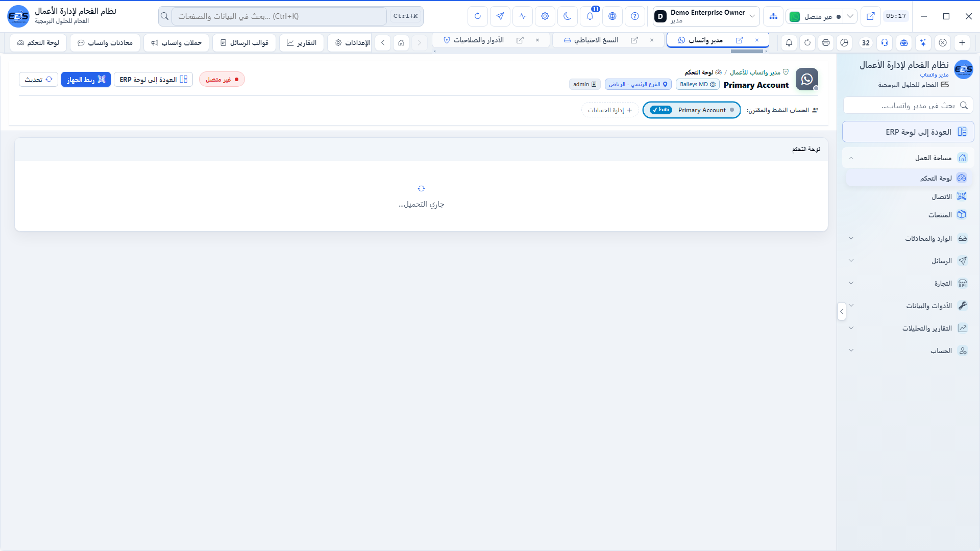Open the help question mark icon
980x551 pixels.
[635, 16]
